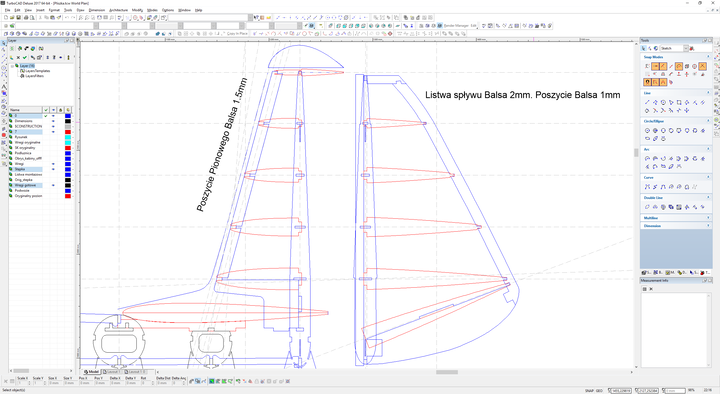Click the Delete layer X icon
The image size is (720, 394).
[x=18, y=57]
